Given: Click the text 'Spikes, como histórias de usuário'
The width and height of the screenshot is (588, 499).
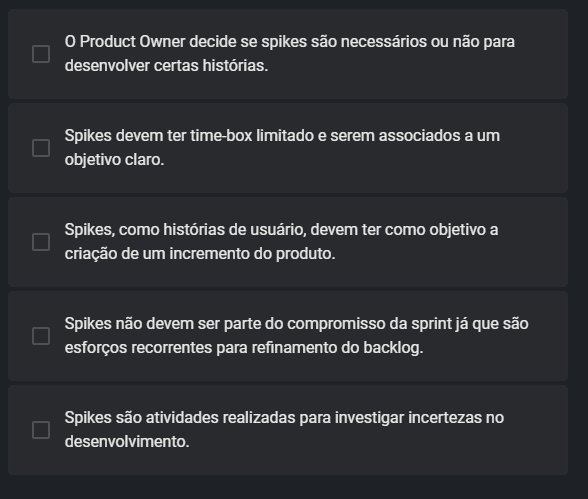Looking at the screenshot, I should (x=185, y=230).
